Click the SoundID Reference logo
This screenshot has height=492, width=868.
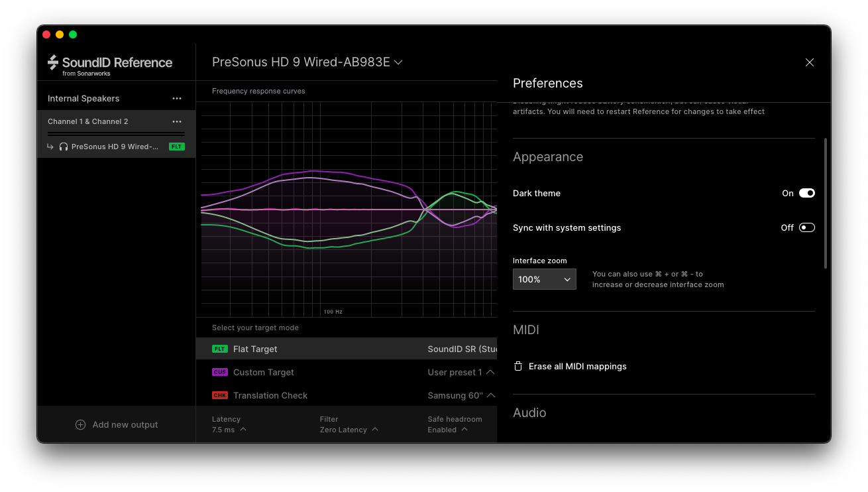click(110, 65)
